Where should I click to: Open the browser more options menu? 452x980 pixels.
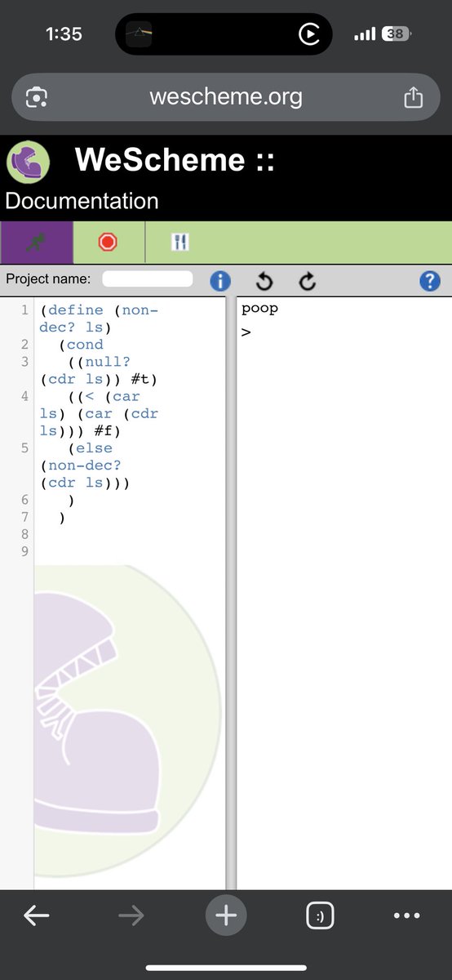(407, 915)
